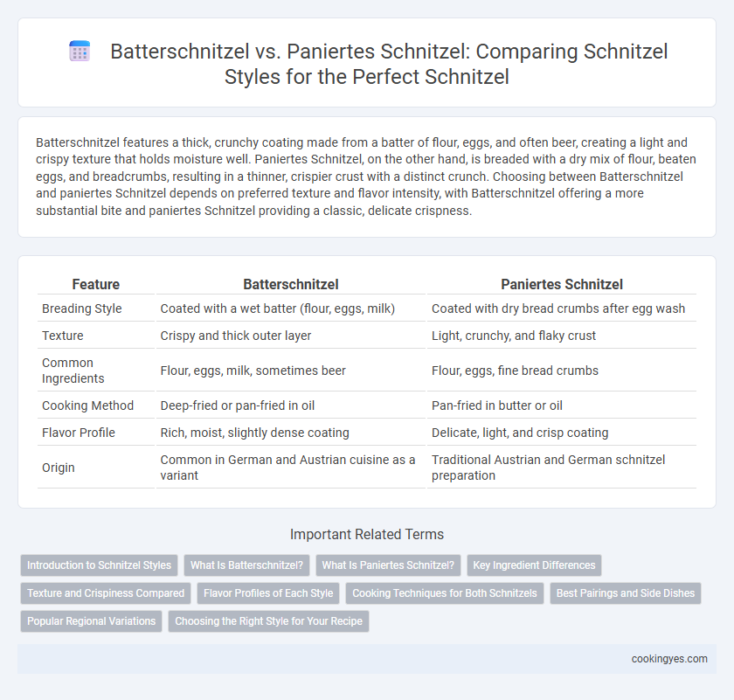Open the What Is Paniertes Schnitzel? tag

pos(388,565)
